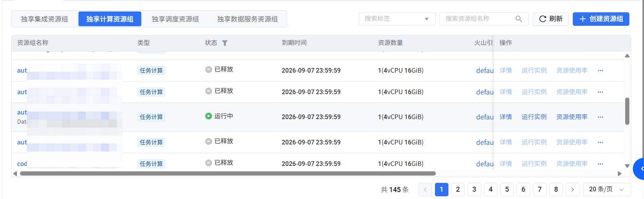
Task: Expand the 搜索标签 tag dropdown
Action: [397, 19]
